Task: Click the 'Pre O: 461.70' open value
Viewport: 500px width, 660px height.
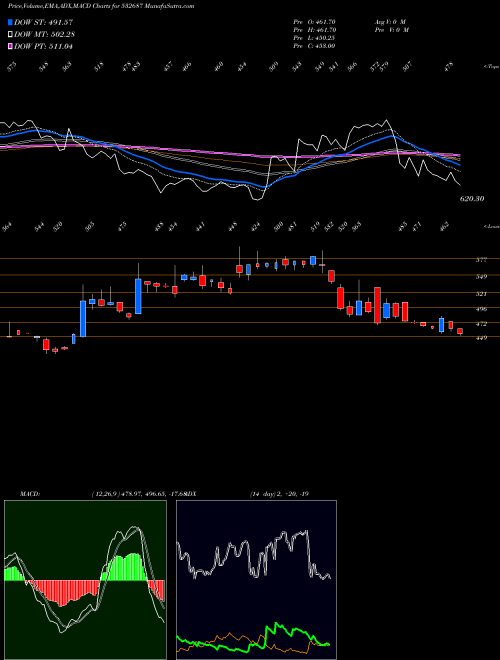Action: (314, 22)
